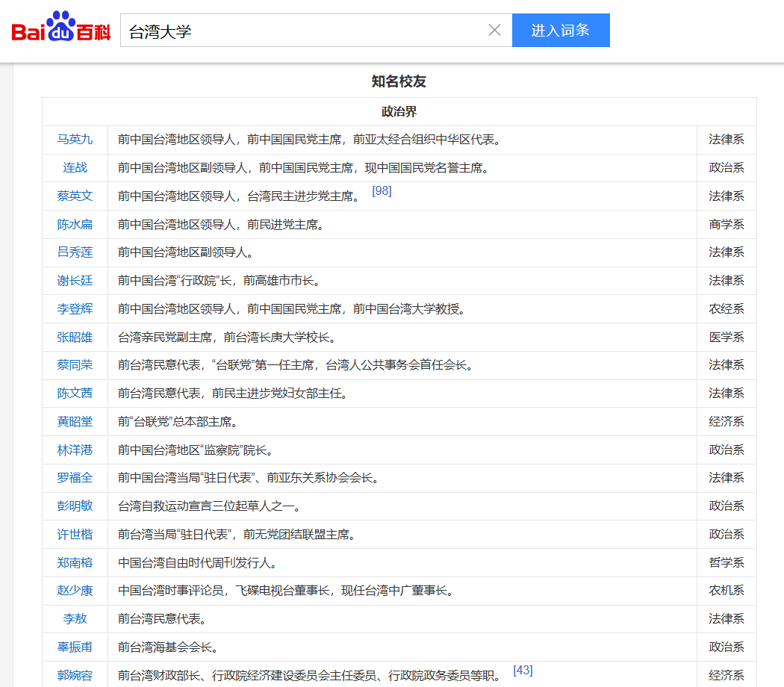Open the 郑南榕 entry link
Screen dimensions: 784x687
point(74,562)
